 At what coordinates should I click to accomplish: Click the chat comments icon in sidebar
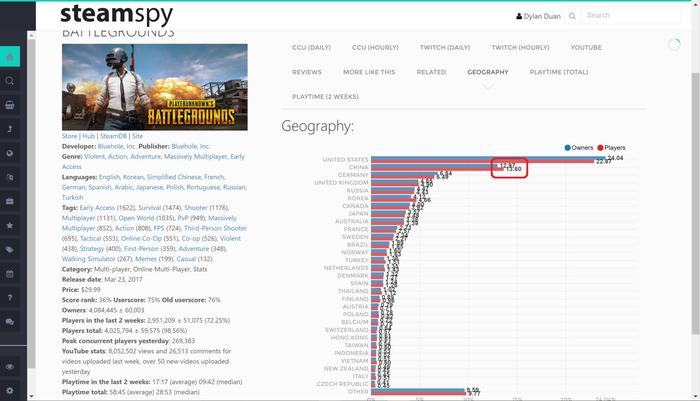coord(10,322)
